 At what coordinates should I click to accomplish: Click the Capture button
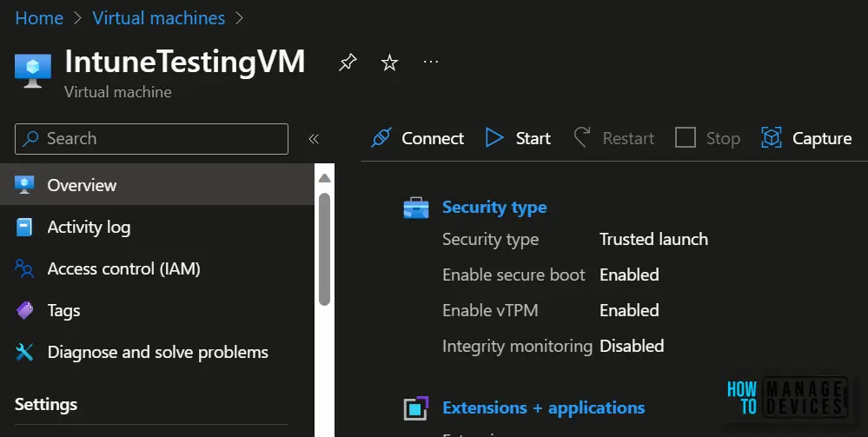[806, 138]
